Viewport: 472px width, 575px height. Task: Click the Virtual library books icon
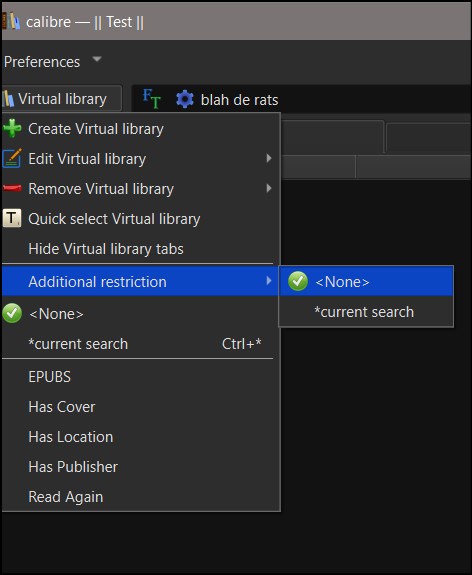[8, 99]
